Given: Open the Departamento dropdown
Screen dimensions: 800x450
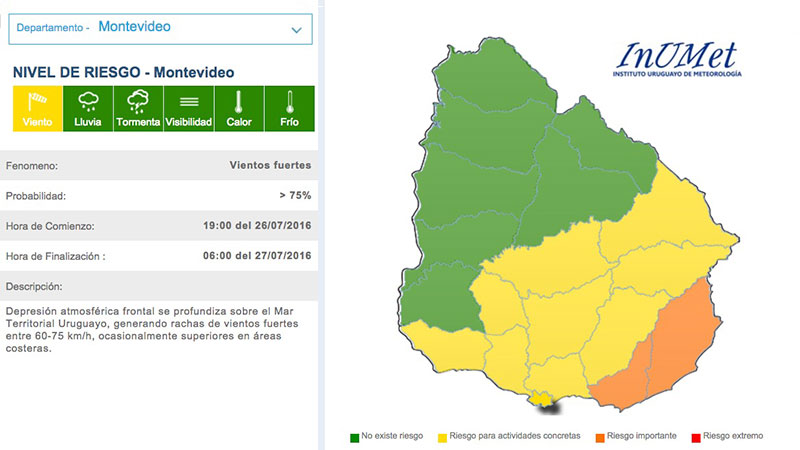Looking at the screenshot, I should [x=160, y=29].
